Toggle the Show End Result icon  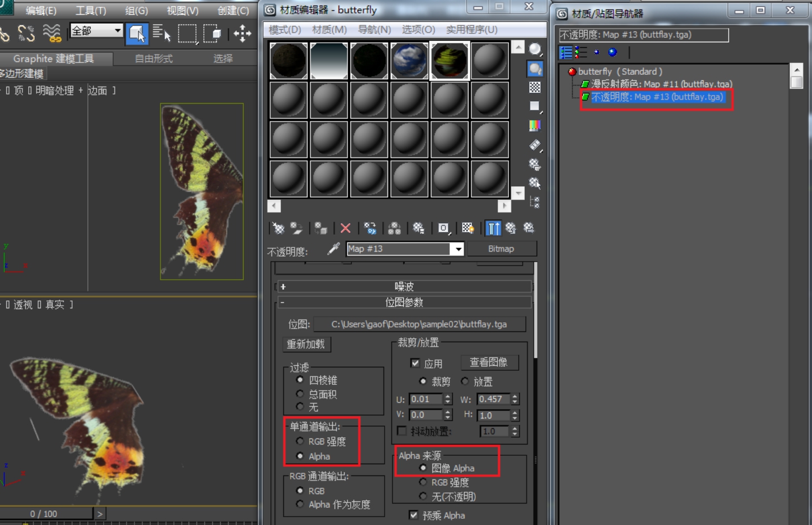click(x=493, y=228)
